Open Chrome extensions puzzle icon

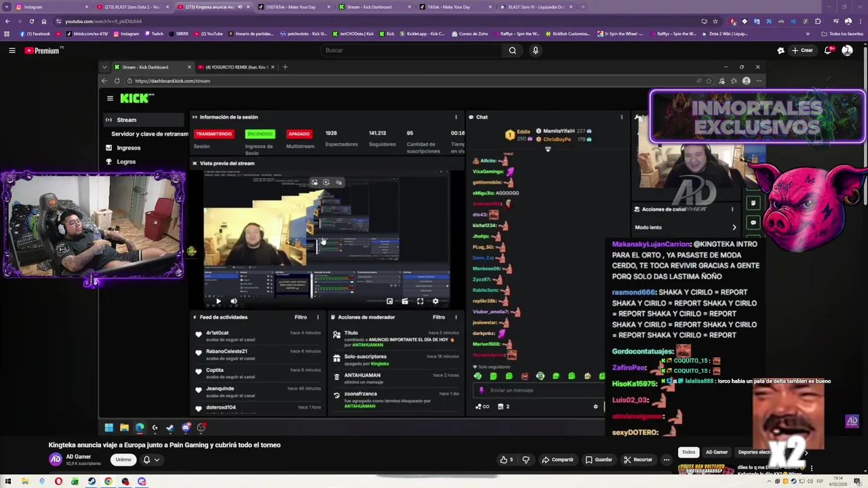pyautogui.click(x=818, y=21)
